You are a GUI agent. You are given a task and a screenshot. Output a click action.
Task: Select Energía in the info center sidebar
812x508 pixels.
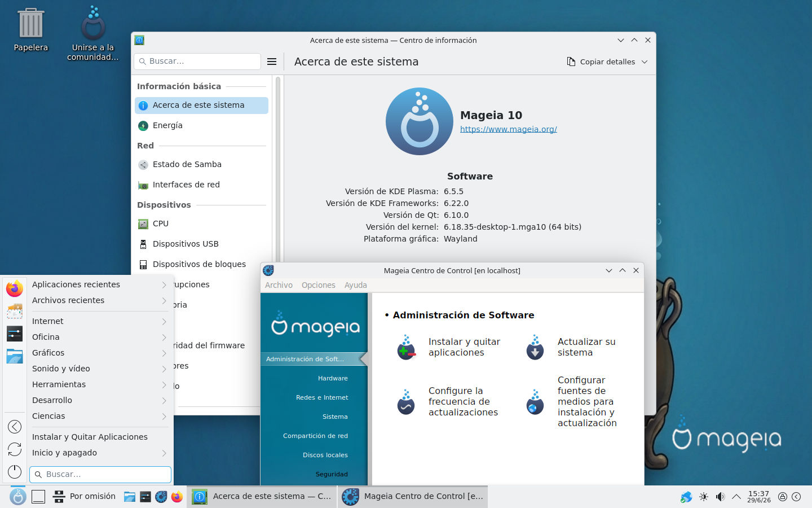201,125
